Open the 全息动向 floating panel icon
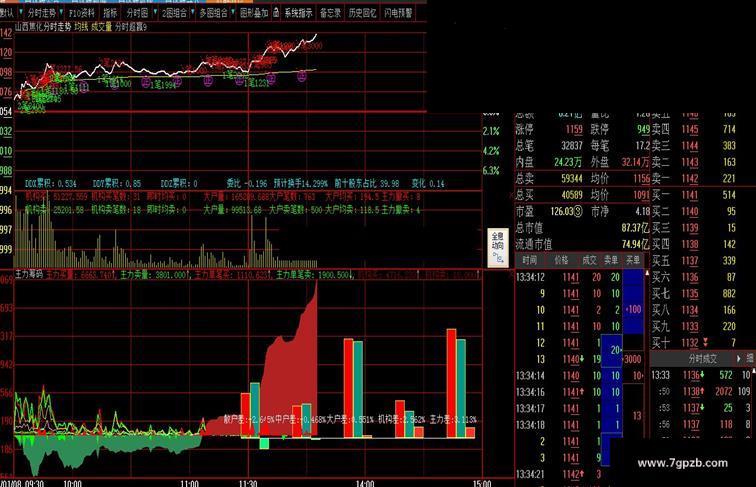 pyautogui.click(x=498, y=248)
